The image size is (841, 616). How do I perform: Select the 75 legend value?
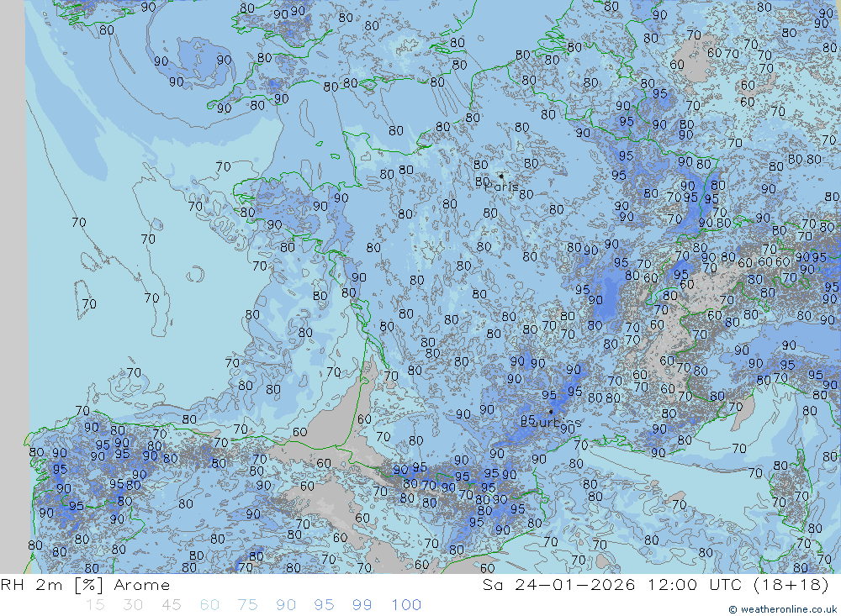tap(247, 605)
